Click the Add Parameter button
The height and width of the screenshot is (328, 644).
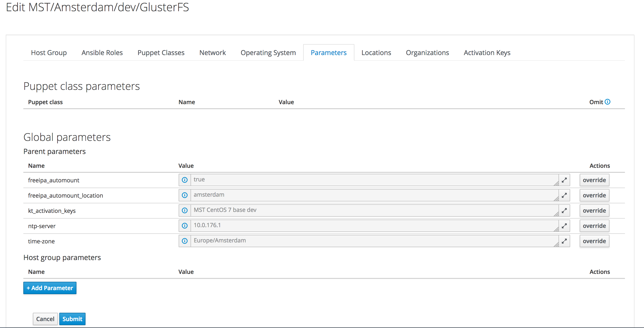pos(50,288)
